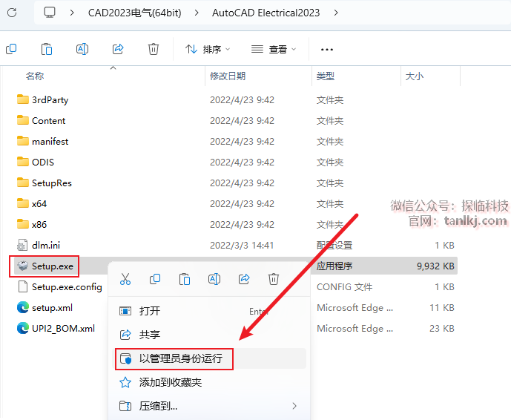Expand chevron after CAD2023电气(64bit) breadcrumb

(197, 13)
